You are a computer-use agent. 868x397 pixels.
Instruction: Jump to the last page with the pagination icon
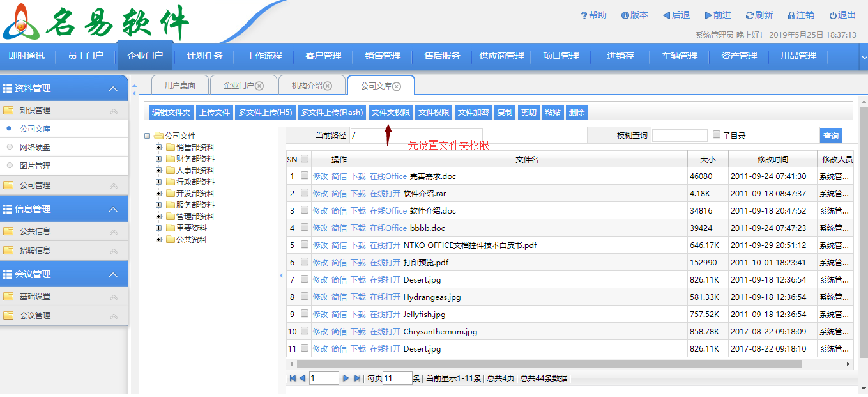point(357,377)
